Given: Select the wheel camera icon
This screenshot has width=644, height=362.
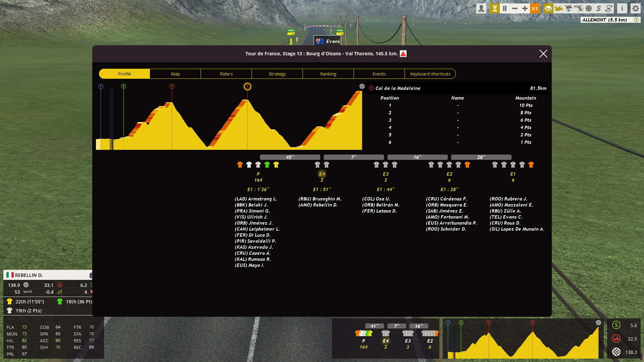Looking at the screenshot, I should 589,8.
